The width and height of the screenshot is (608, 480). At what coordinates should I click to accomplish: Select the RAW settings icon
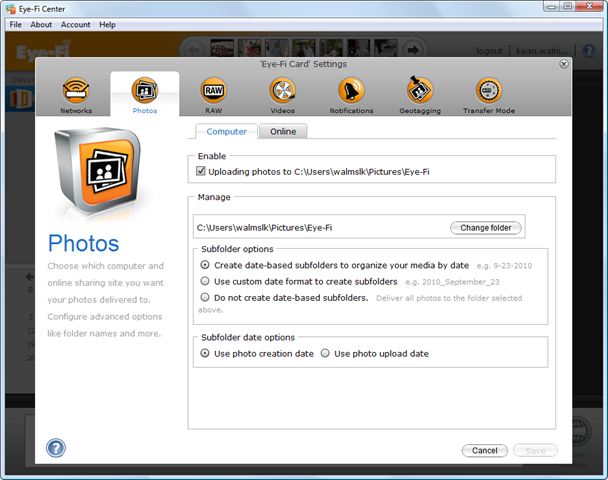click(x=213, y=92)
